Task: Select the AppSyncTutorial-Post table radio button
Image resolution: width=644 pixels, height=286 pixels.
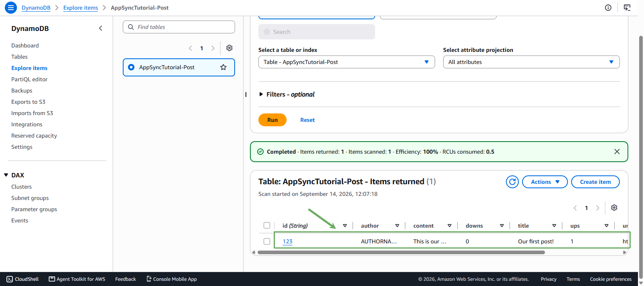Action: [131, 67]
